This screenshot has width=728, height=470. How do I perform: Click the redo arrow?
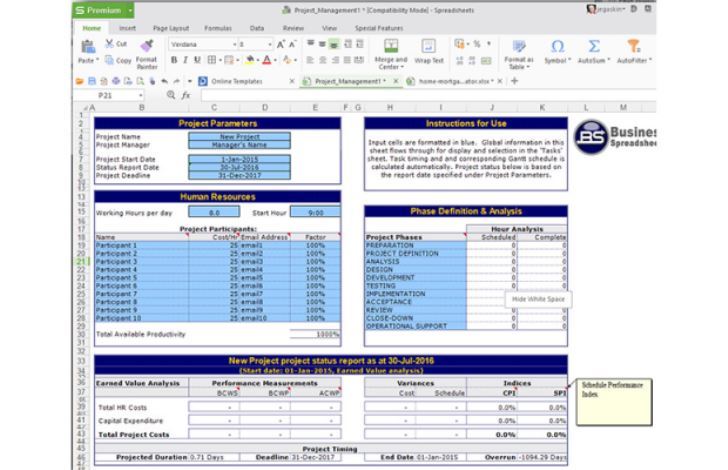tap(176, 81)
